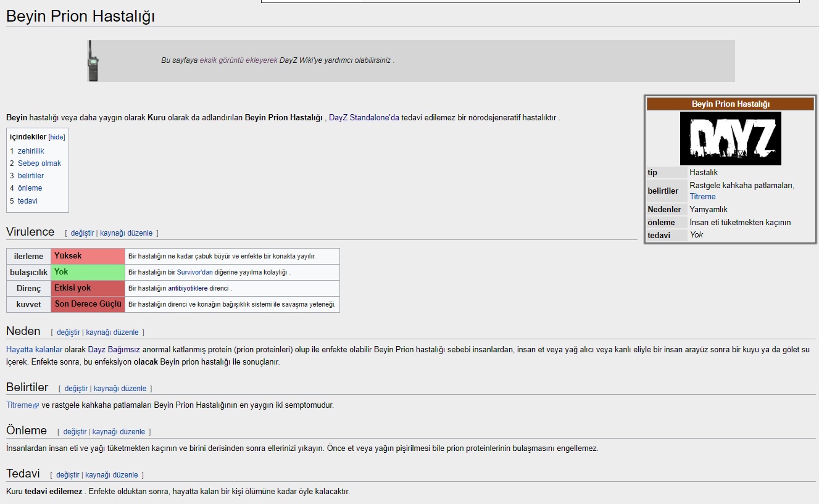Open the Titreme link in the Belirtiler paragraph
819x504 pixels.
click(x=19, y=405)
